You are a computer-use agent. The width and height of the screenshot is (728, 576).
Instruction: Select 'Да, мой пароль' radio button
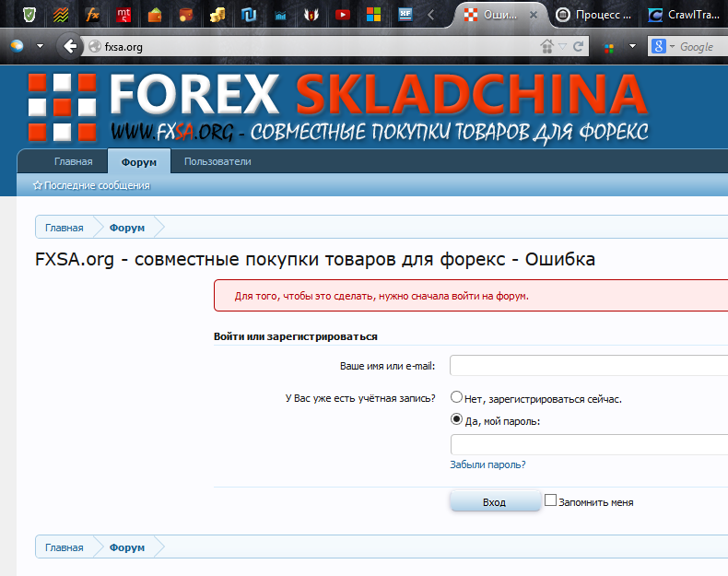coord(456,419)
